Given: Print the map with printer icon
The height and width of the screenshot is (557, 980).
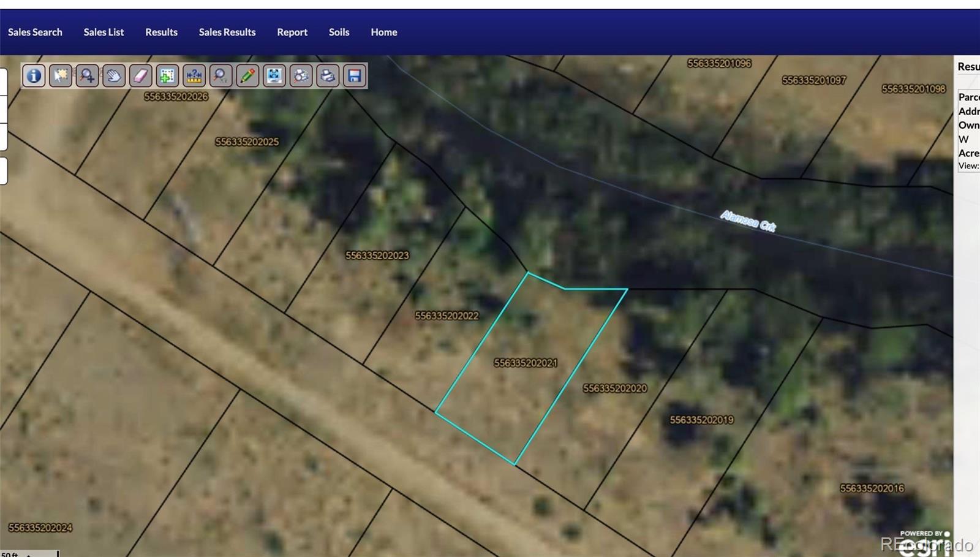Looking at the screenshot, I should click(x=328, y=76).
